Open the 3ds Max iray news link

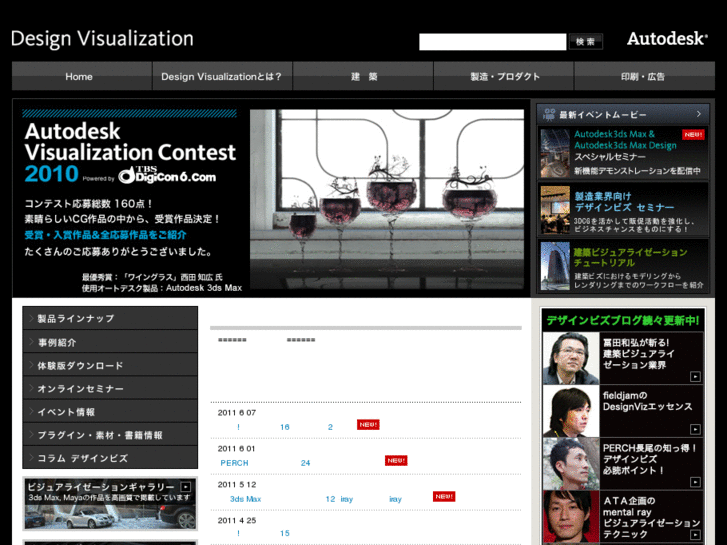pos(316,499)
